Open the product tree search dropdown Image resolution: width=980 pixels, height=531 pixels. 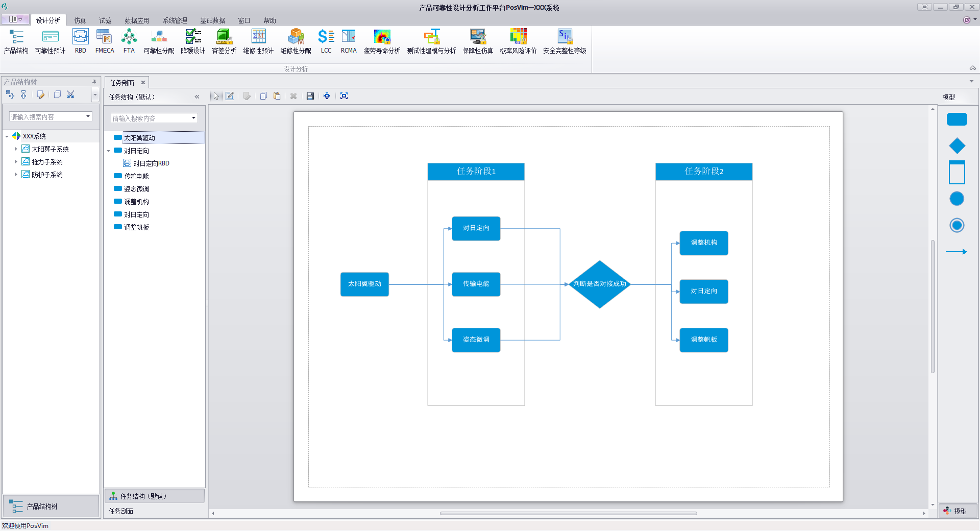coord(88,117)
